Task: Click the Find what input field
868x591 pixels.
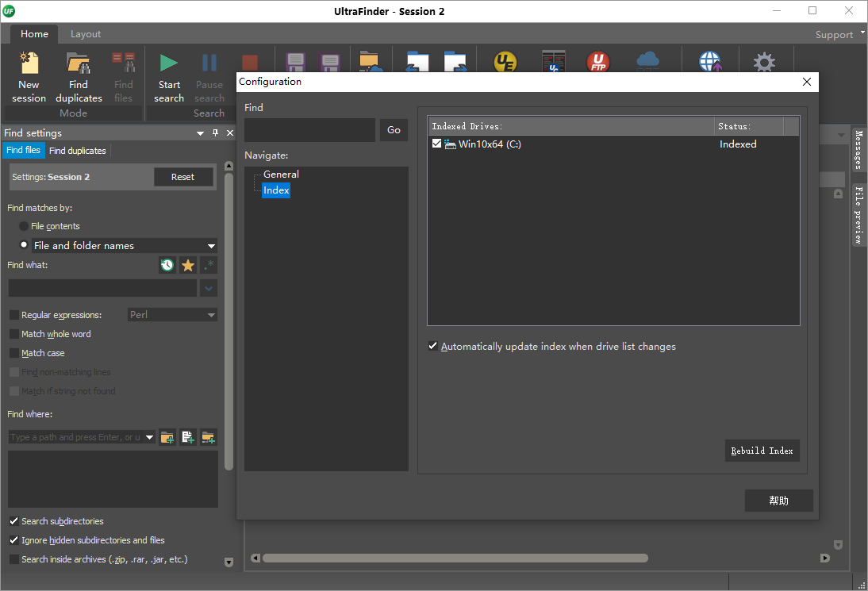Action: (102, 288)
